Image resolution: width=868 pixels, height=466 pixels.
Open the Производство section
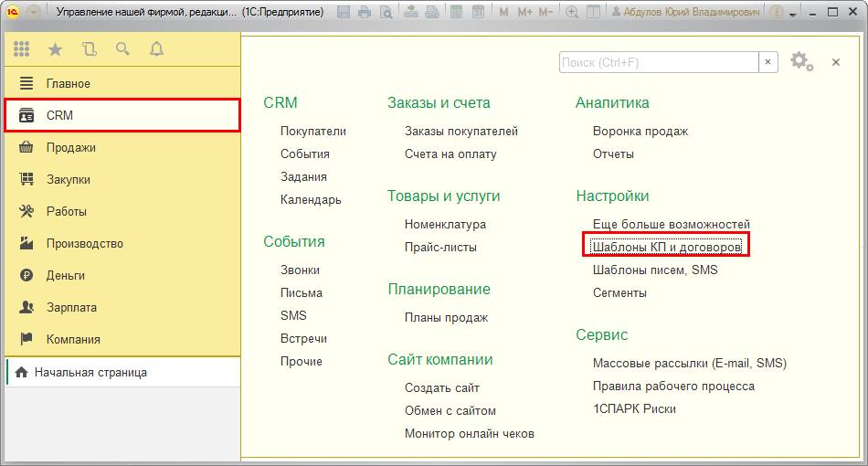click(x=122, y=244)
